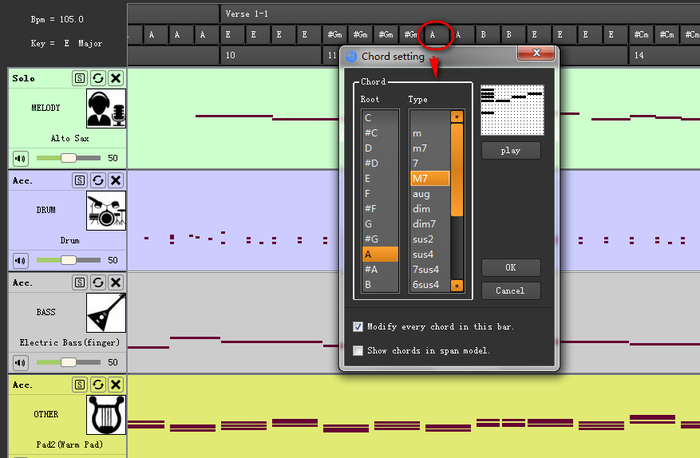The height and width of the screenshot is (458, 700).
Task: Select chord type m
Action: 430,133
